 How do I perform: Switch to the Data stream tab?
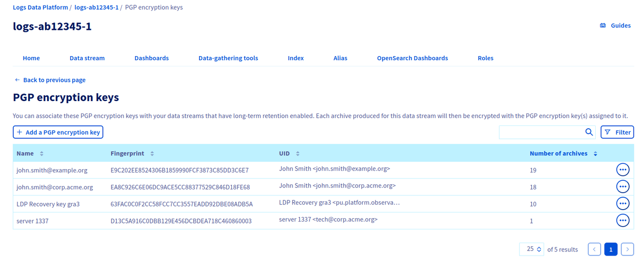point(87,58)
